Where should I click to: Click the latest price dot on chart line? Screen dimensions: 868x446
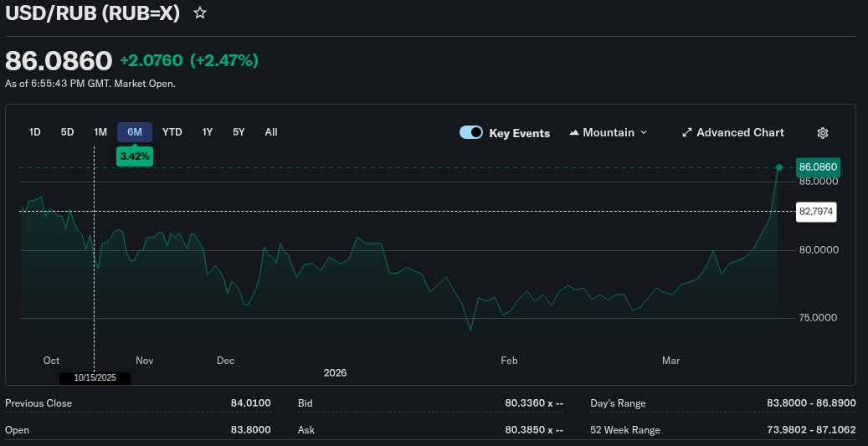pos(779,167)
